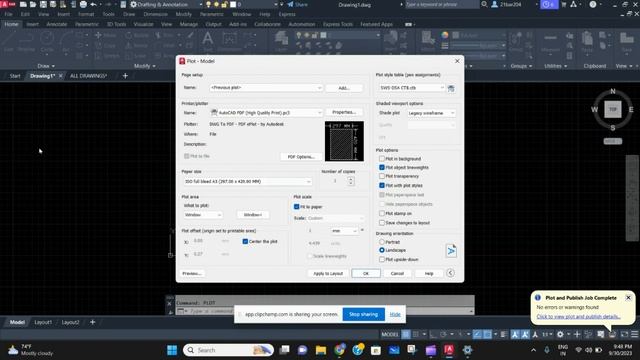Open Google Chrome from the taskbar
640x360 pixels.
(339, 350)
